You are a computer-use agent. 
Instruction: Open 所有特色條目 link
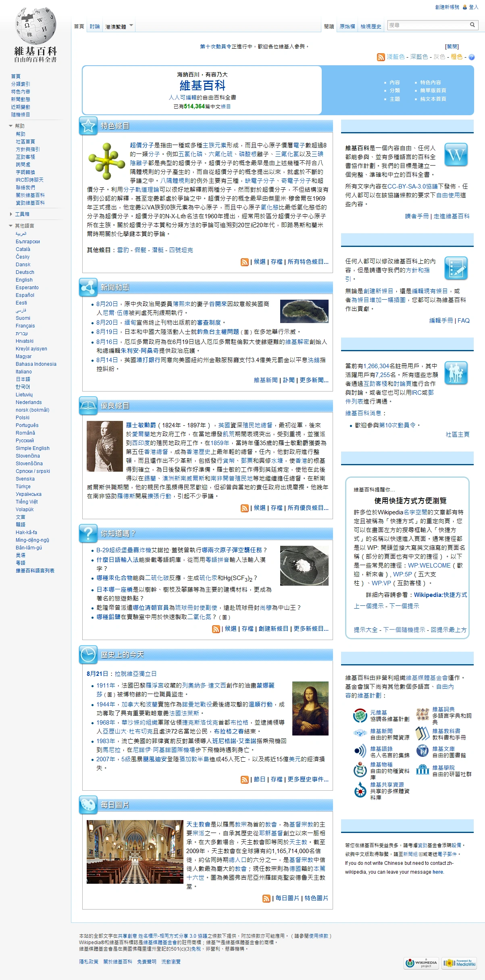(x=308, y=262)
